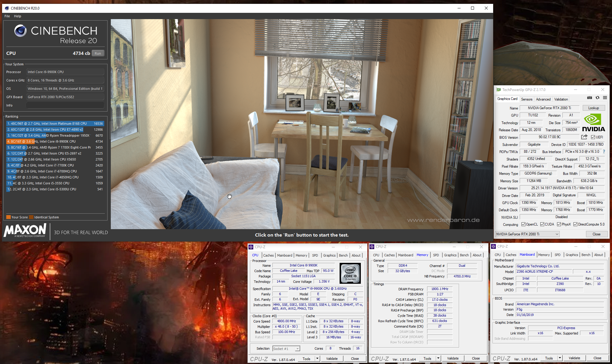Click the Cinebench sphere logo in the header

[21, 31]
